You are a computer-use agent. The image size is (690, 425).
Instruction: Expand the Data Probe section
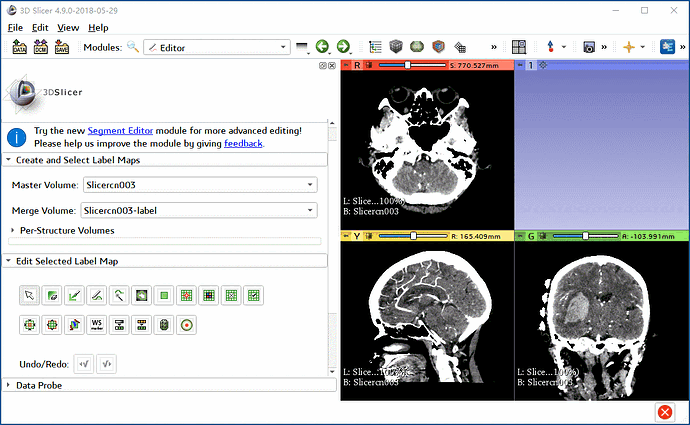click(169, 385)
